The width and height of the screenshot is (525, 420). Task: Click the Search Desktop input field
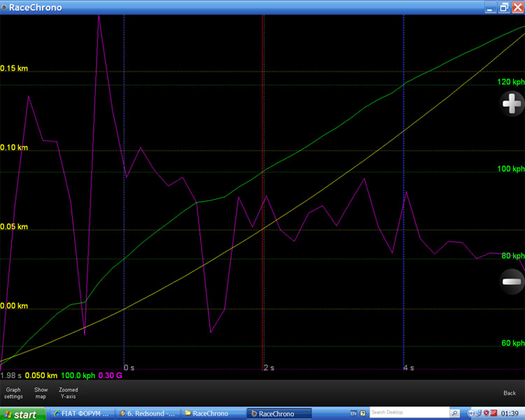[x=408, y=413]
